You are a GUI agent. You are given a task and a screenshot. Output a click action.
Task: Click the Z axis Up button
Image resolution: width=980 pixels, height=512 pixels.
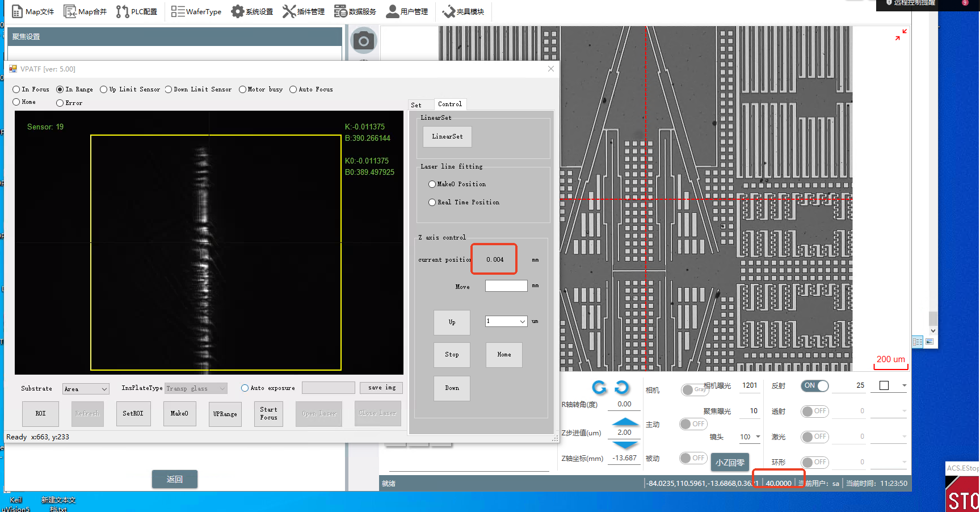click(x=452, y=322)
